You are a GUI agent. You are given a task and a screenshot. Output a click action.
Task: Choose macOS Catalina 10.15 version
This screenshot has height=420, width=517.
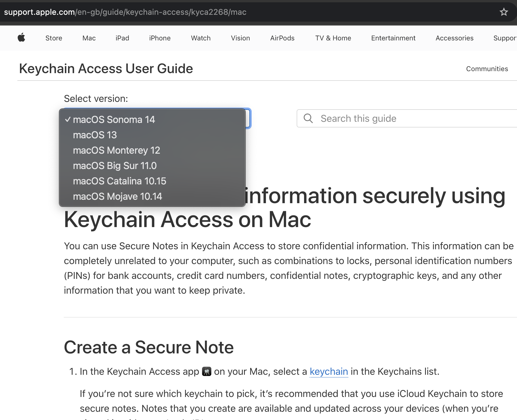point(120,181)
